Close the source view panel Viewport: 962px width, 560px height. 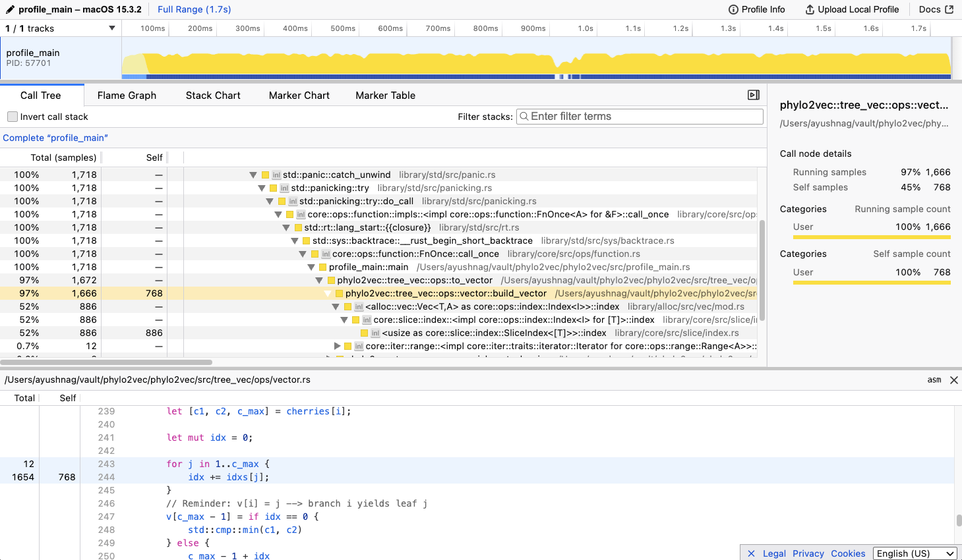click(x=953, y=380)
